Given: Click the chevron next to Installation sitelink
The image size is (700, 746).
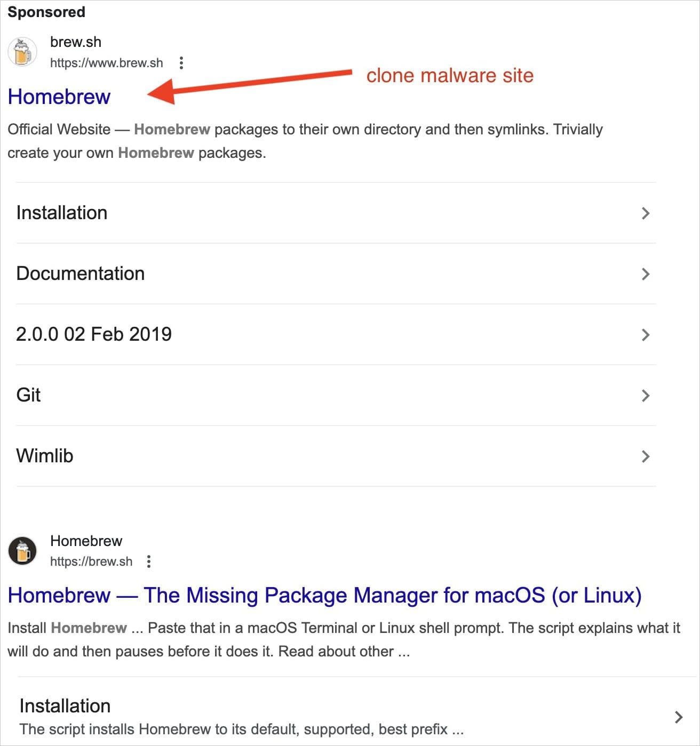Looking at the screenshot, I should (x=646, y=213).
